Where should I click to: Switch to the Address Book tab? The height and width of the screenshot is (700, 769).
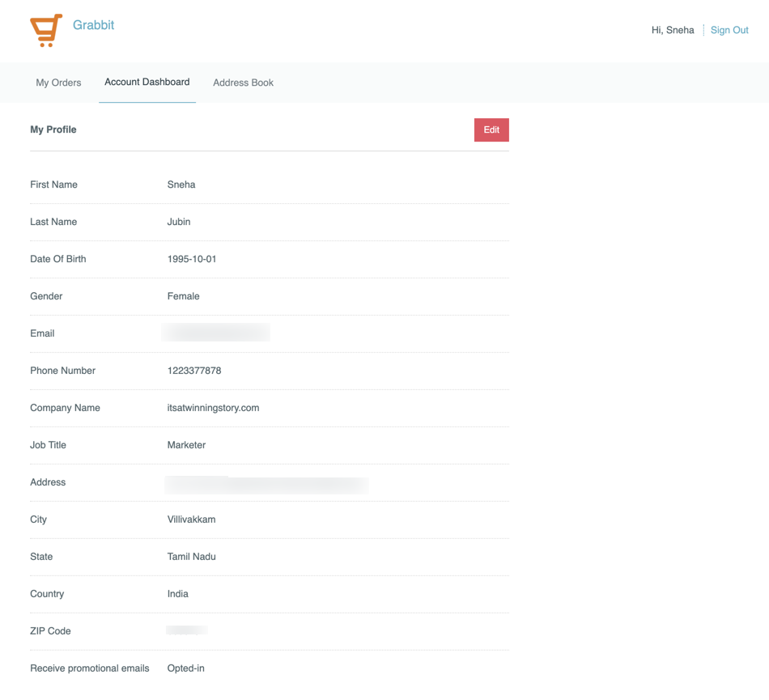(x=243, y=83)
